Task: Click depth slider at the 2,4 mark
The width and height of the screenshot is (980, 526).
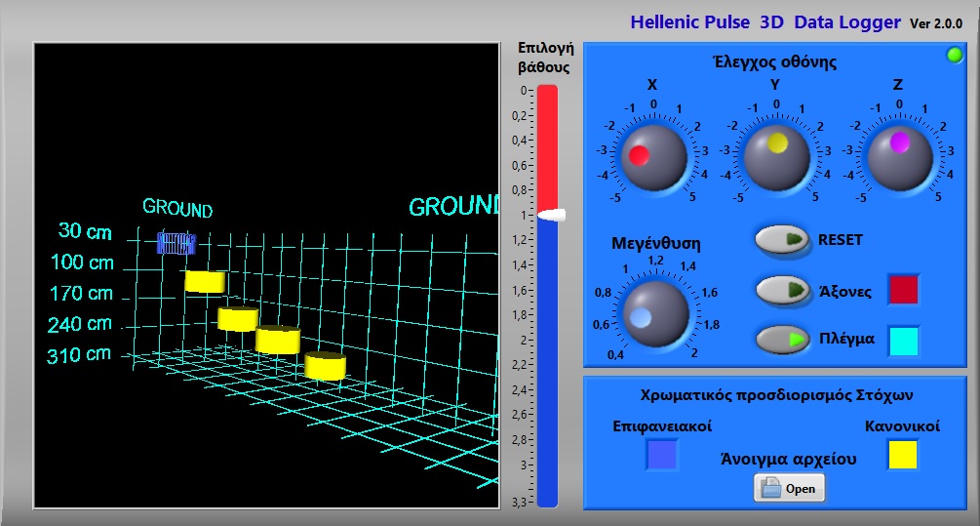Action: click(548, 389)
